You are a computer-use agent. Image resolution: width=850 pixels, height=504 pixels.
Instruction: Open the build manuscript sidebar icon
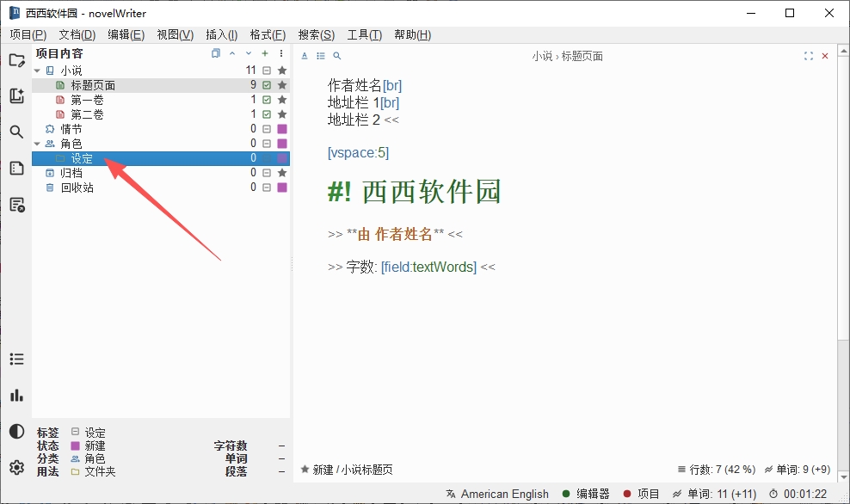[17, 205]
